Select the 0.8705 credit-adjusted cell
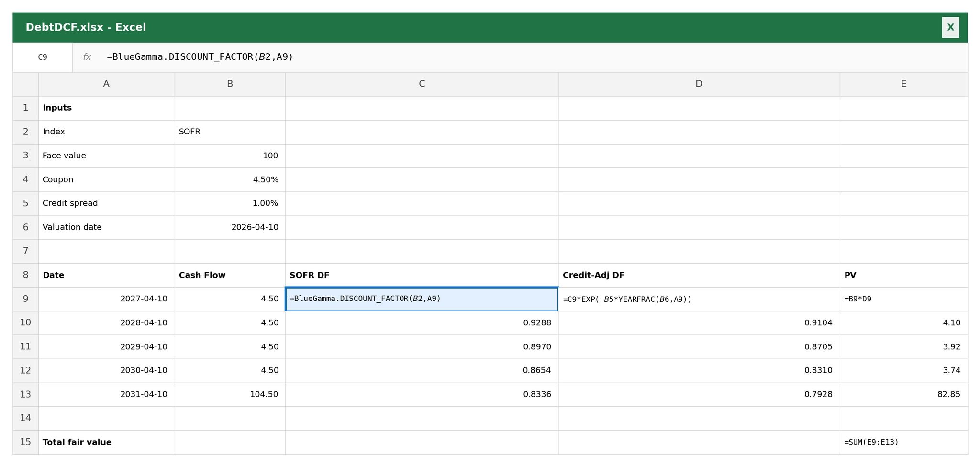Viewport: 980px width, 467px height. [x=699, y=347]
